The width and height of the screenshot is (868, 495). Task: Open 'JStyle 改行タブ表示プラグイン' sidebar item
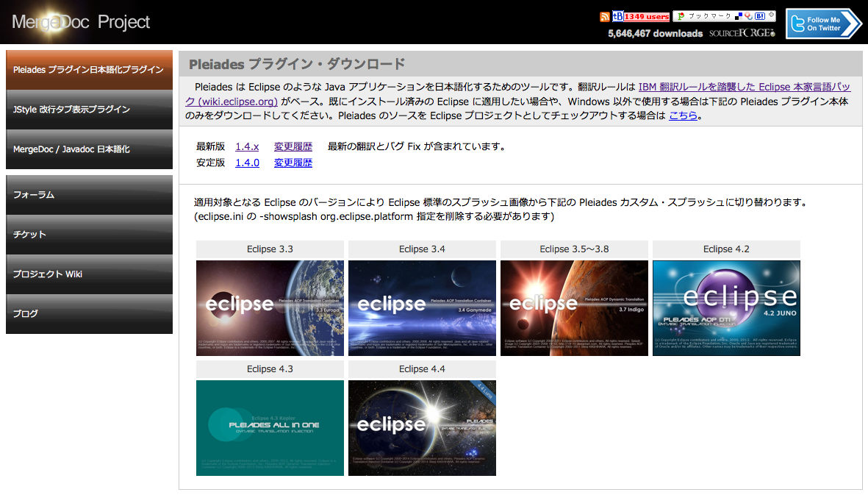pyautogui.click(x=89, y=110)
